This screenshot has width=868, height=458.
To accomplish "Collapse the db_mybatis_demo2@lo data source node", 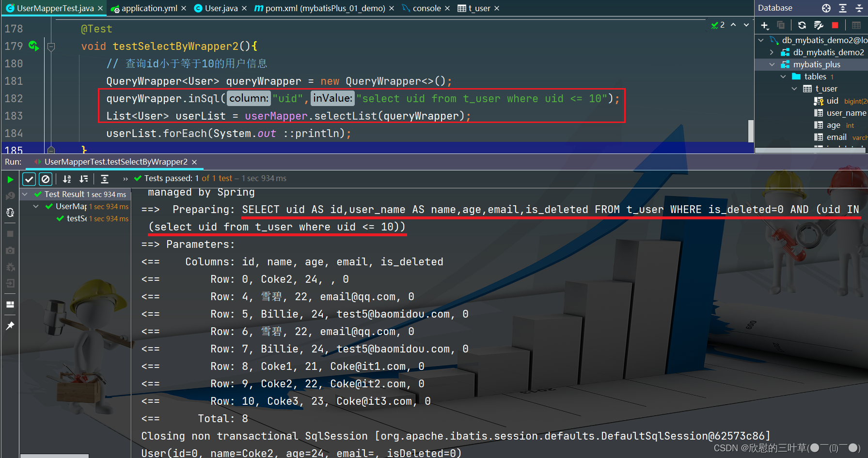I will (x=761, y=40).
